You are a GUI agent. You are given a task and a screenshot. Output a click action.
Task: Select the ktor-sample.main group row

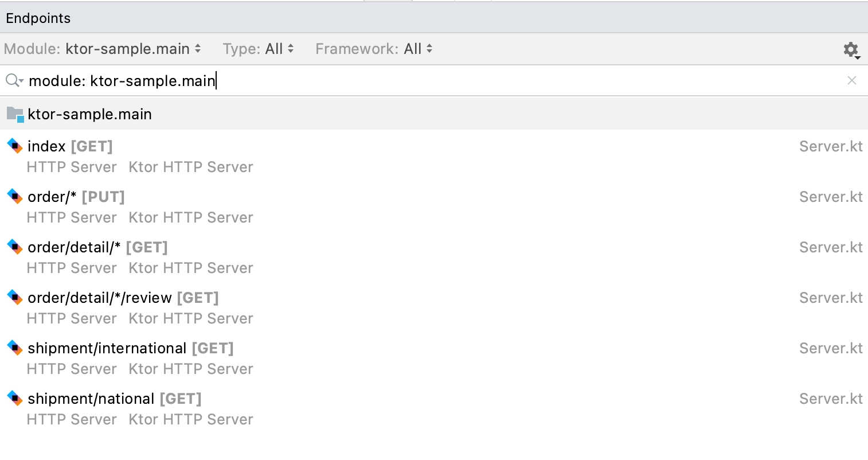(x=434, y=114)
